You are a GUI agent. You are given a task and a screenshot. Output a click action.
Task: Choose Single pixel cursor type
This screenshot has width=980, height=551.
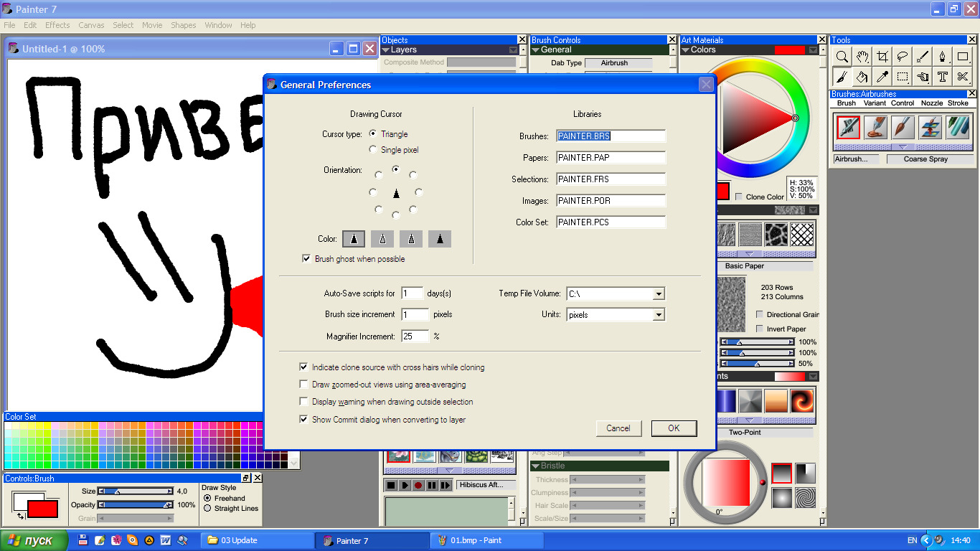coord(373,150)
